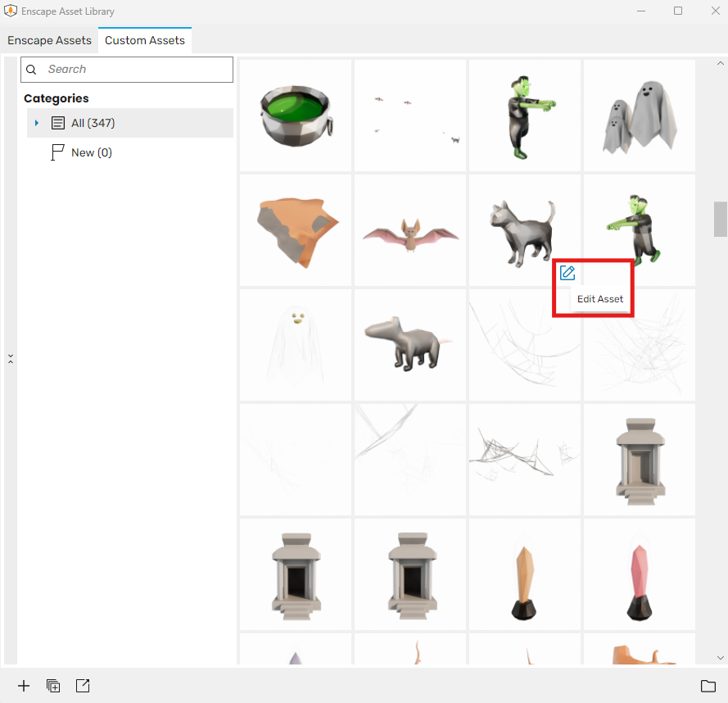Click the flag icon beside the New category
This screenshot has height=703, width=728.
57,152
